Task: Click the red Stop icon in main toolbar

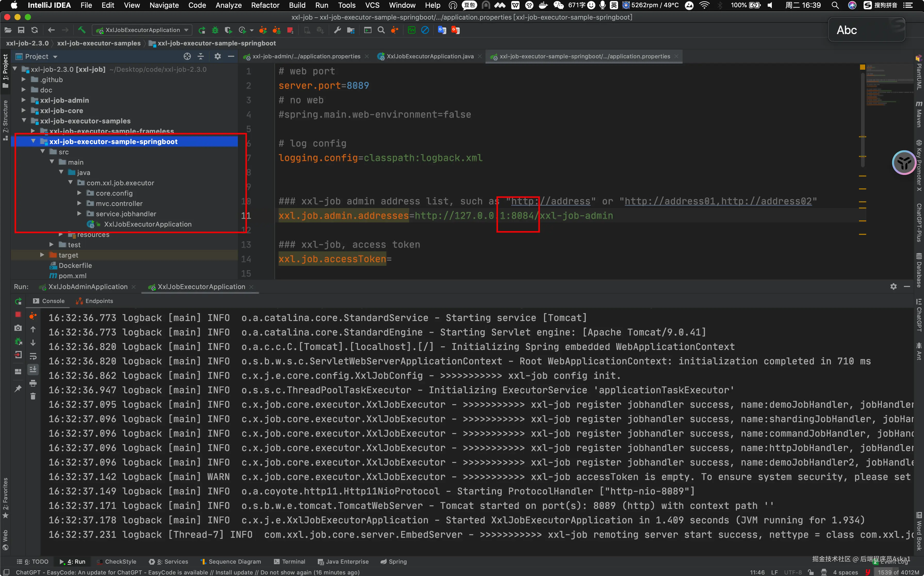Action: 290,30
